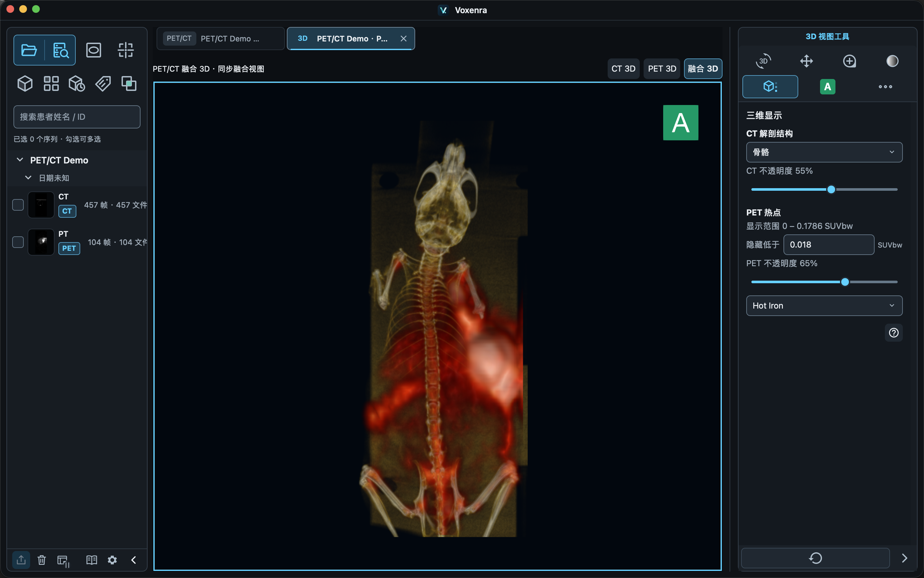Viewport: 924px width, 578px height.
Task: Open the settings gear icon
Action: click(112, 560)
